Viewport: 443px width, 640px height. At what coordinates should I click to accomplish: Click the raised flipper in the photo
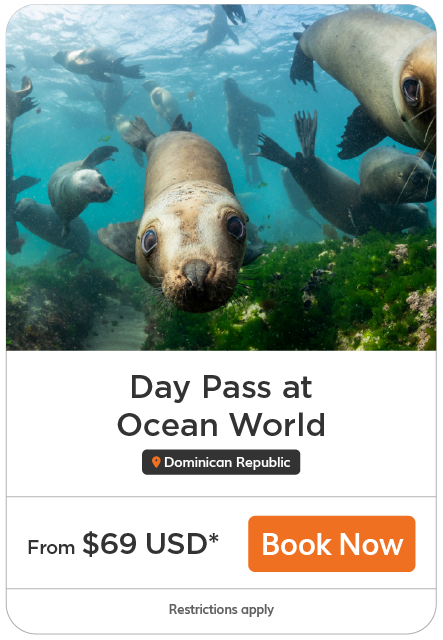306,133
